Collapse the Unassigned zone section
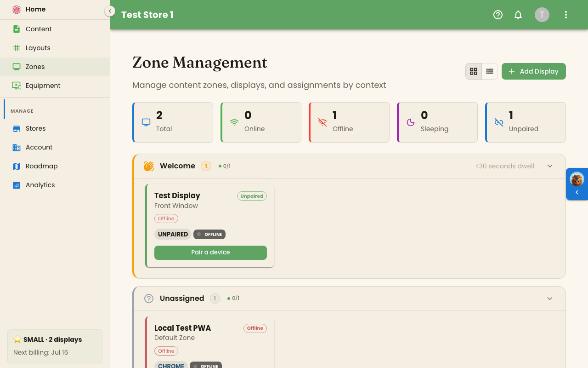The width and height of the screenshot is (588, 368). click(550, 299)
